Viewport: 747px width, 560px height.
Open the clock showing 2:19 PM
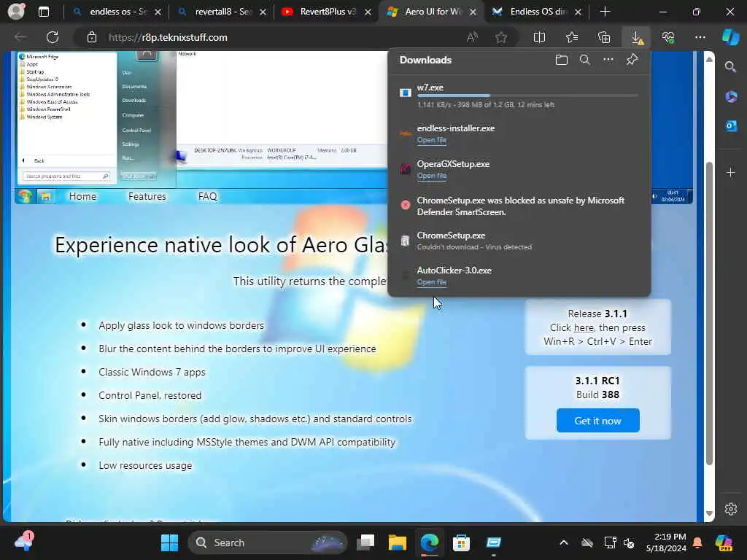tap(666, 542)
